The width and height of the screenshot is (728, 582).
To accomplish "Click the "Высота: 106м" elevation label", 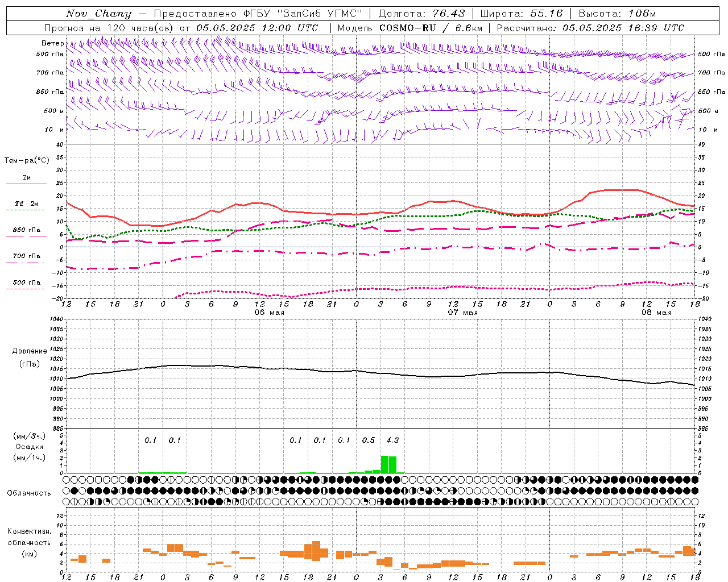I will pyautogui.click(x=617, y=14).
